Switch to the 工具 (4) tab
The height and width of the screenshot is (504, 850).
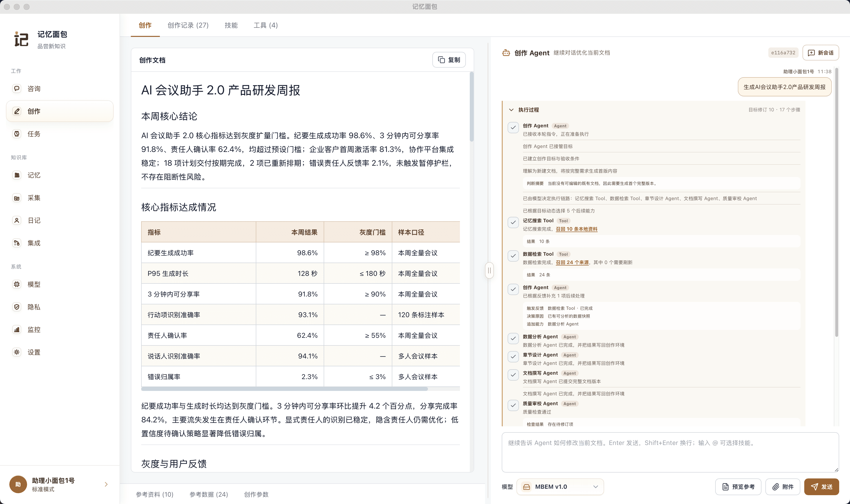tap(266, 25)
